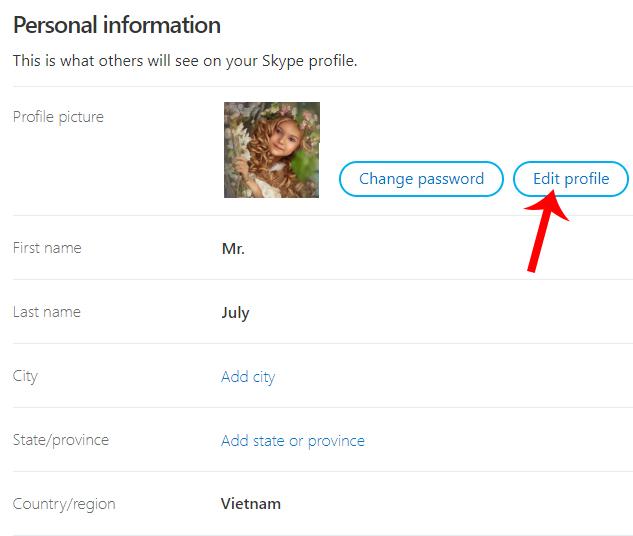This screenshot has width=633, height=536.
Task: Click the Country/region label
Action: [x=64, y=504]
